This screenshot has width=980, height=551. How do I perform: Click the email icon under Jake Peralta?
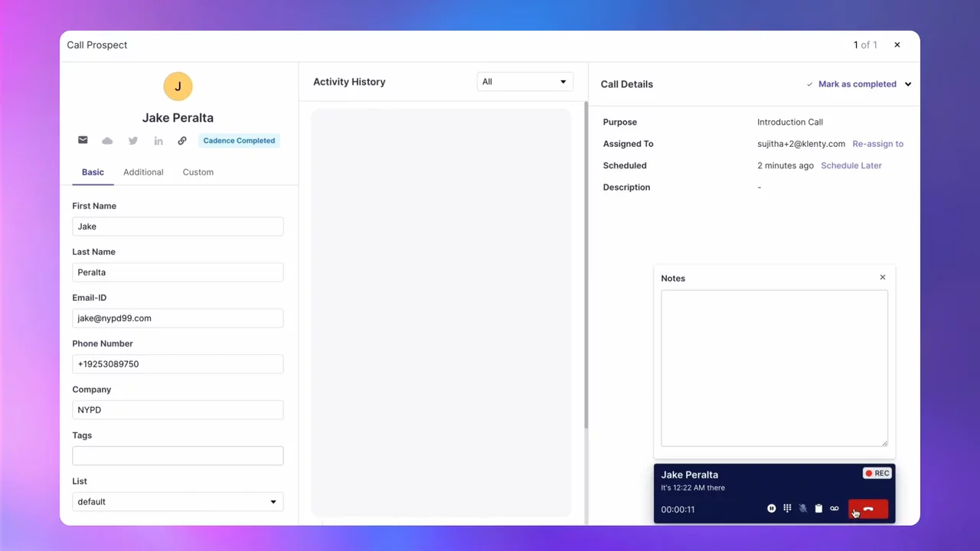(83, 141)
